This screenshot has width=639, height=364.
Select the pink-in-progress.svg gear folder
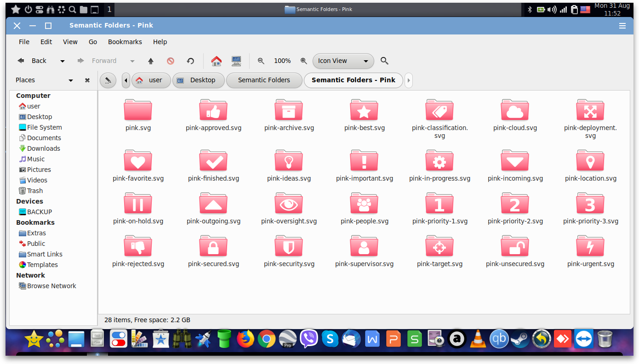coord(439,161)
